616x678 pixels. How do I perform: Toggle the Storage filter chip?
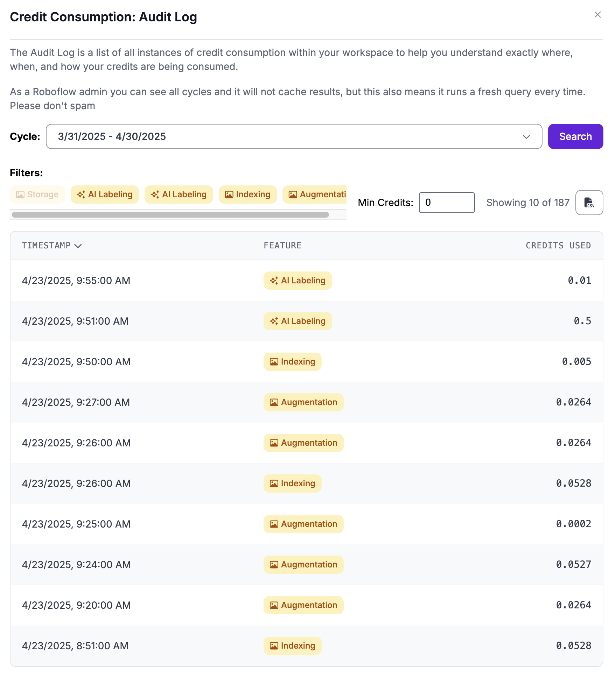[x=37, y=195]
